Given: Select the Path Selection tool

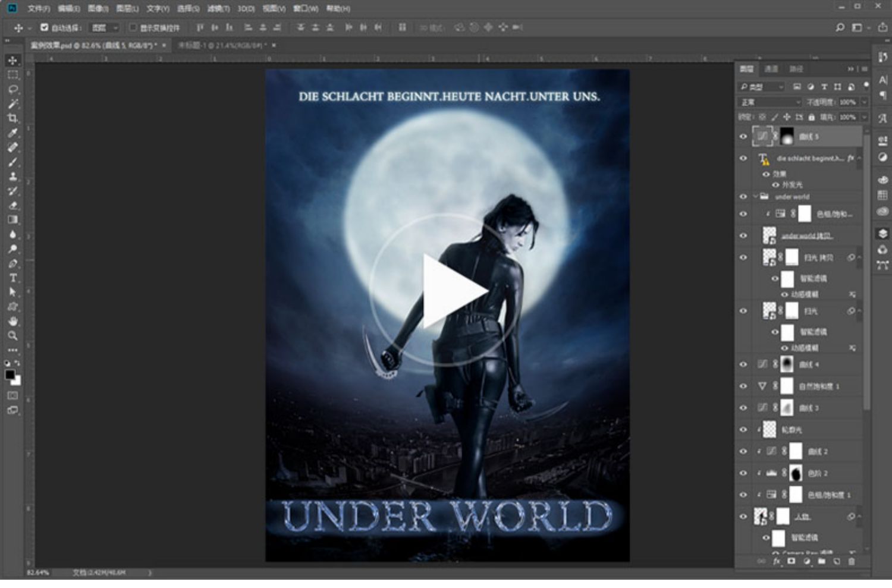Looking at the screenshot, I should (x=12, y=292).
